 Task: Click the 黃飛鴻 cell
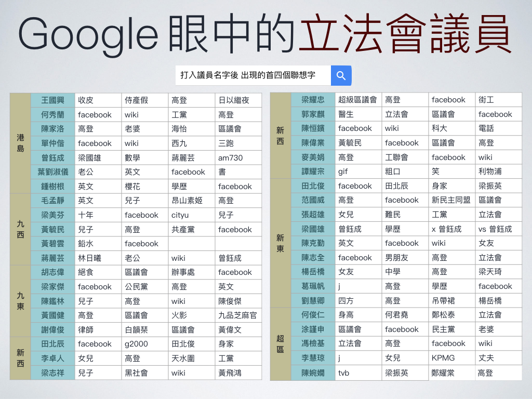pos(238,373)
